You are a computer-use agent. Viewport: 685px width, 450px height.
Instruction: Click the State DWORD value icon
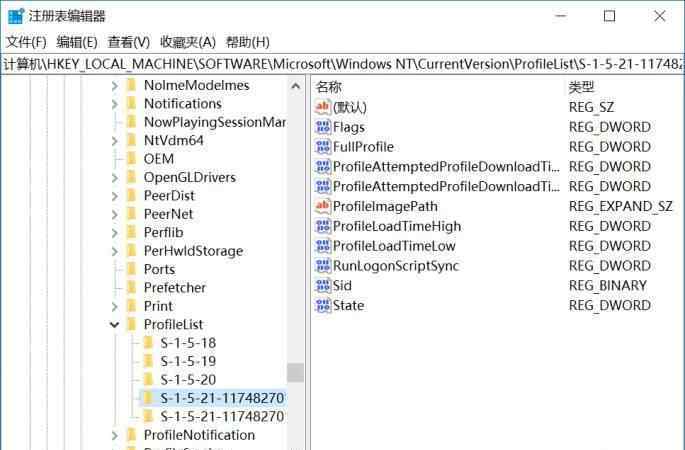click(x=323, y=305)
